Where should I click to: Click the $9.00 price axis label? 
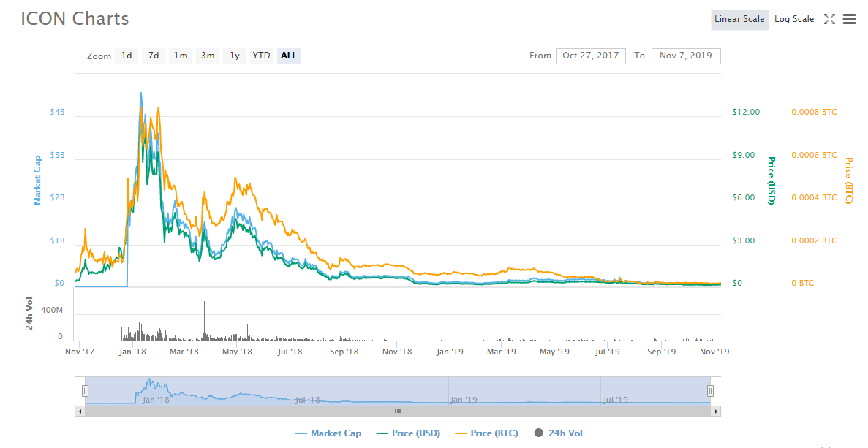coord(744,156)
